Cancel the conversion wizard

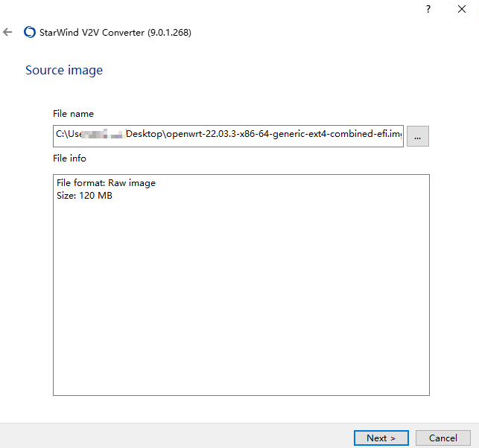click(443, 438)
